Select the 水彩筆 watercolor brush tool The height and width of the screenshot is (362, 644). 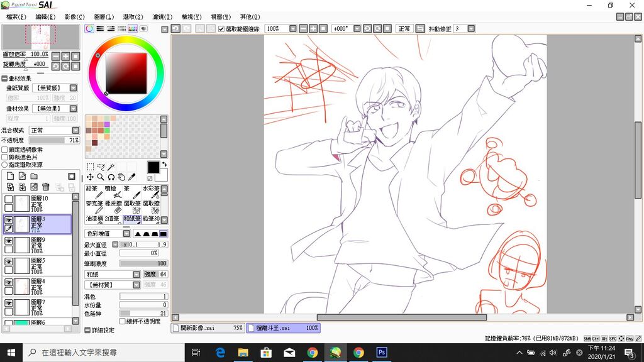point(151,192)
